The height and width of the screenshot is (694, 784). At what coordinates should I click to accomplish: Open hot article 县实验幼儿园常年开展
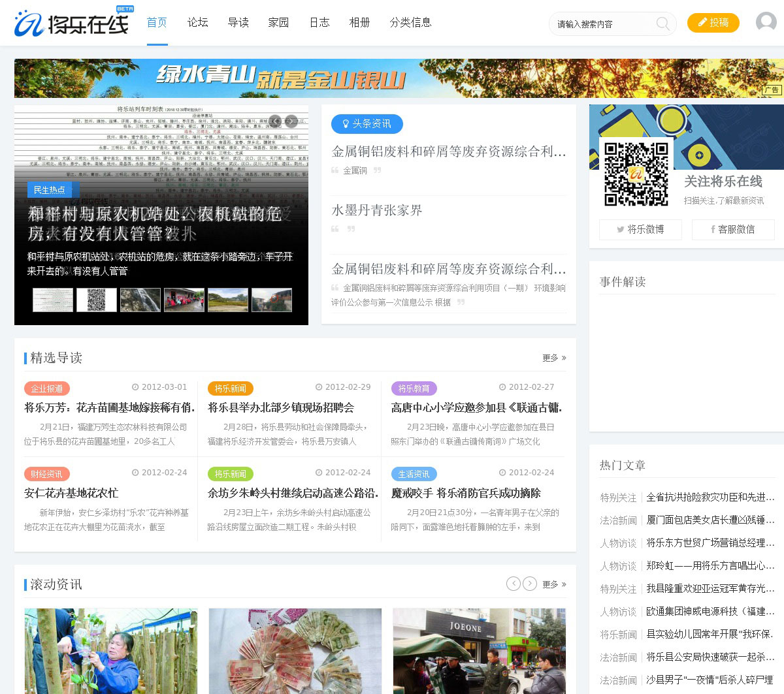[x=711, y=635]
